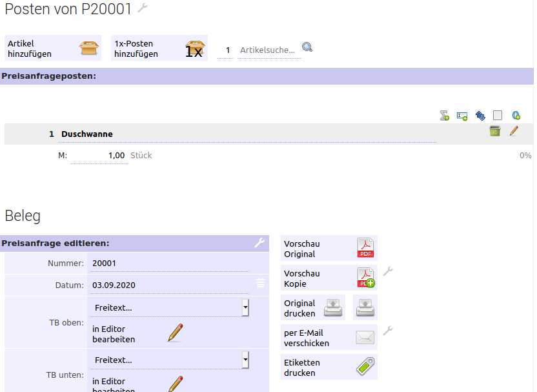
Task: Open the date picker icon in Datum row
Action: click(x=261, y=283)
